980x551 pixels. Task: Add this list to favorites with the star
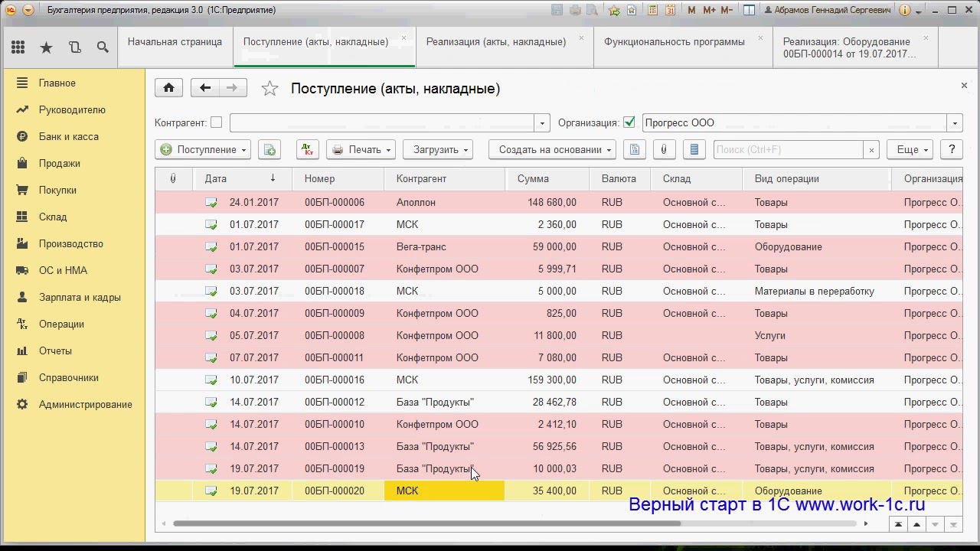click(269, 89)
